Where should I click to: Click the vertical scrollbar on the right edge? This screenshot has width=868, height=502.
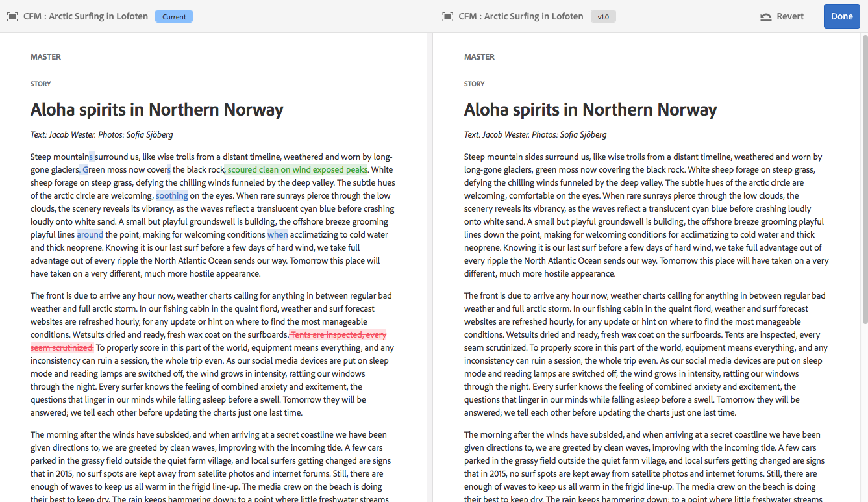864,179
